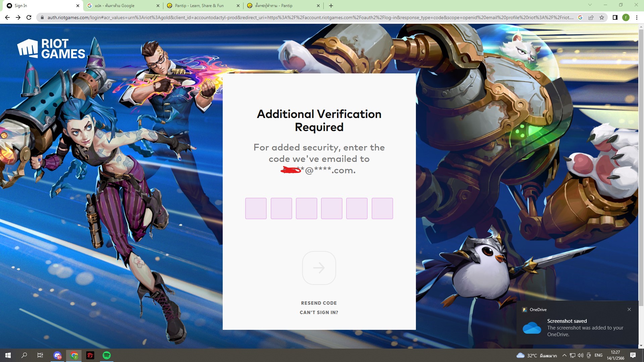
Task: Click the first verification code box
Action: pos(256,208)
